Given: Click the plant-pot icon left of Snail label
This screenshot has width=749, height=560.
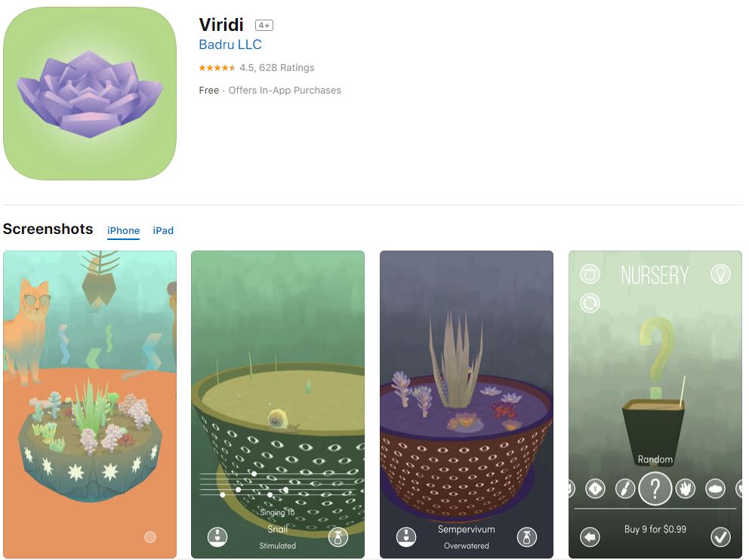Looking at the screenshot, I should (x=217, y=537).
